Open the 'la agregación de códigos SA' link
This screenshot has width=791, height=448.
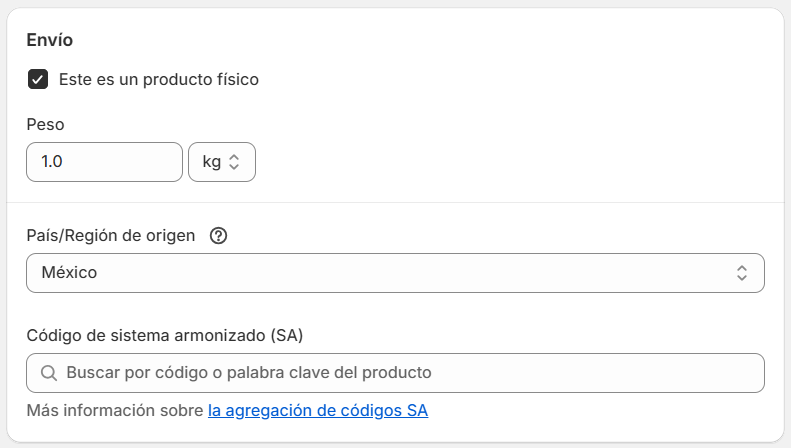coord(317,410)
